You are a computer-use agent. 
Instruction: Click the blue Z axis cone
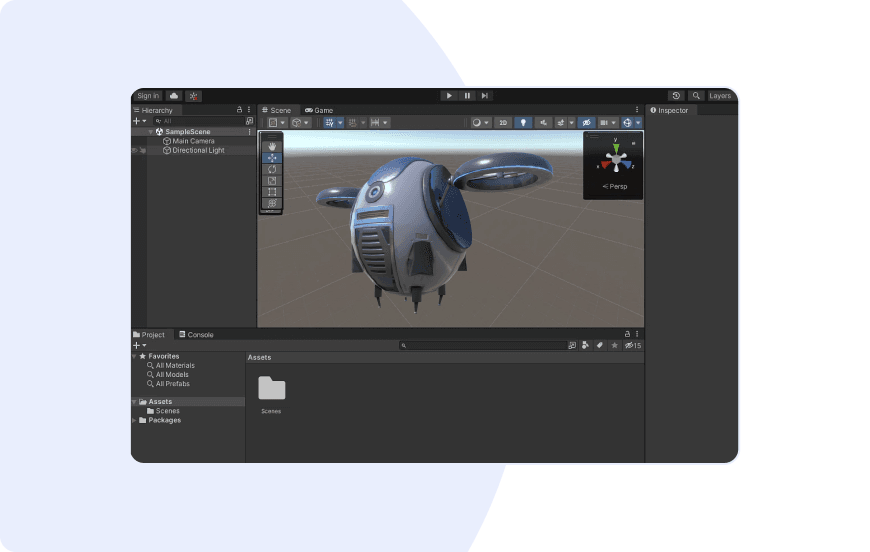626,164
